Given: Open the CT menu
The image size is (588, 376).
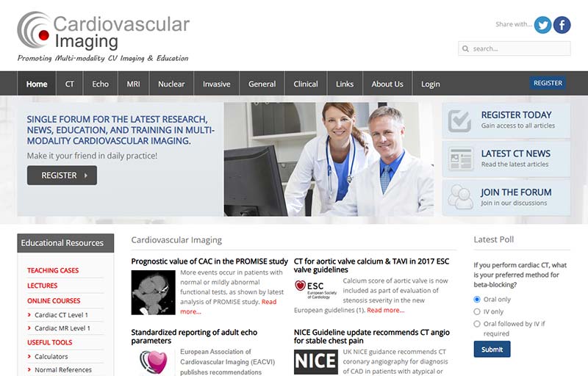Looking at the screenshot, I should point(70,84).
